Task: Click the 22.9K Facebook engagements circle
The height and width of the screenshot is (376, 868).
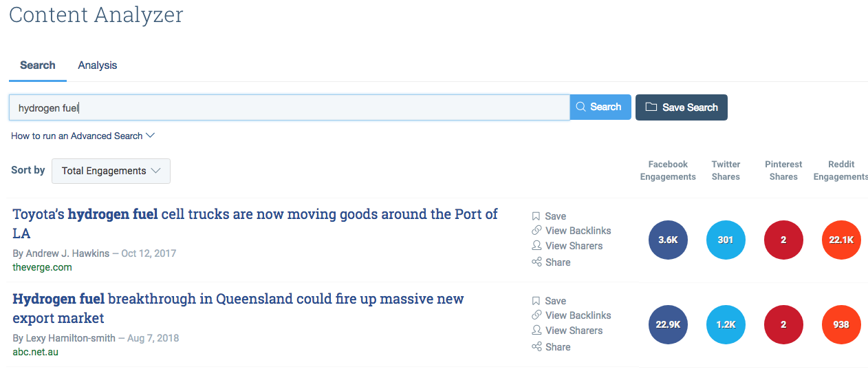Action: [668, 325]
